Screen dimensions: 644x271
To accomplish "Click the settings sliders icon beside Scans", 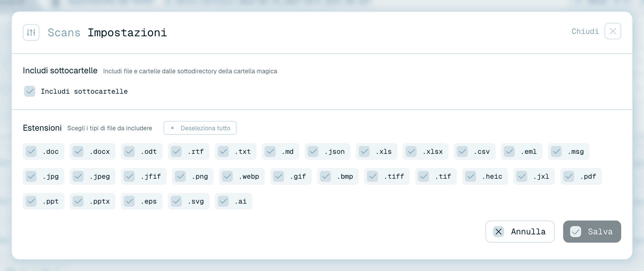I will pos(31,32).
